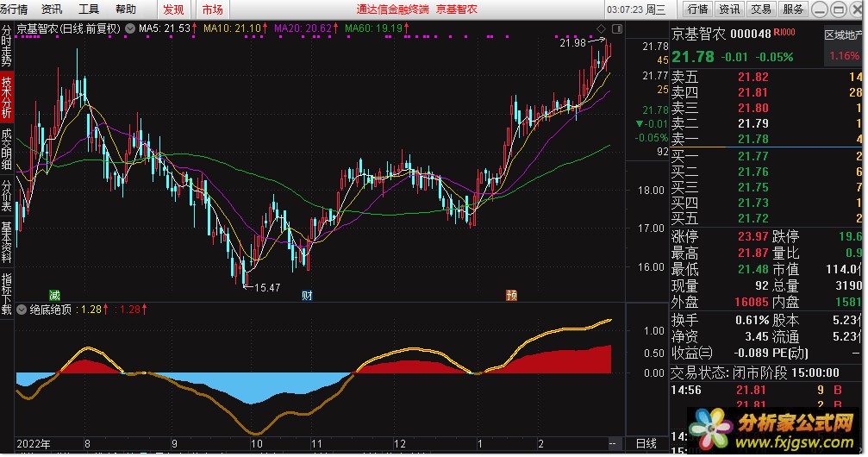Open the 工具 menu
The height and width of the screenshot is (457, 868).
coord(89,9)
